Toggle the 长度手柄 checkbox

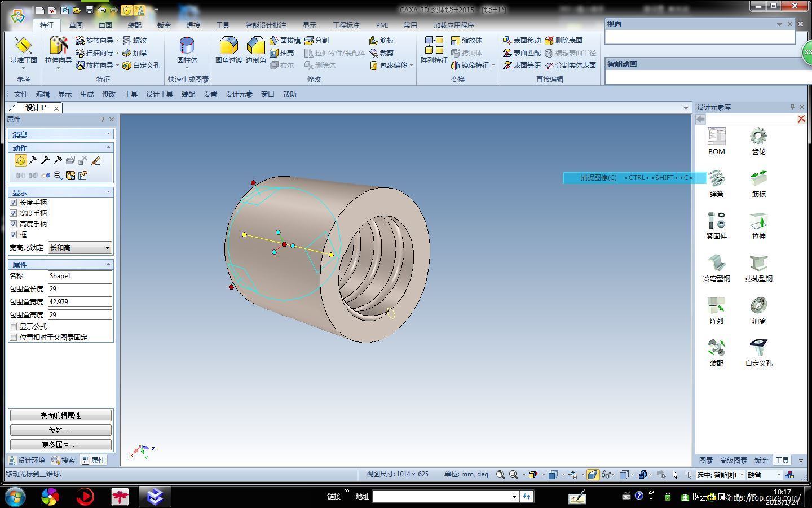14,203
